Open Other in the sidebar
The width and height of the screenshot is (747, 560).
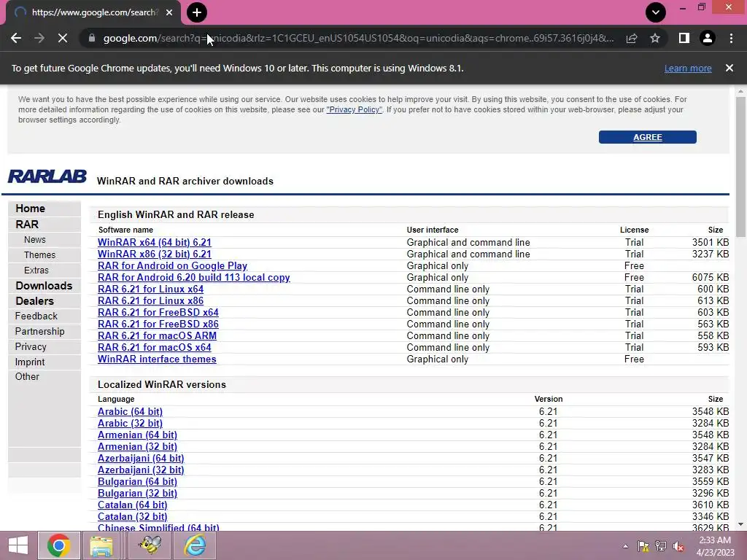pyautogui.click(x=27, y=377)
